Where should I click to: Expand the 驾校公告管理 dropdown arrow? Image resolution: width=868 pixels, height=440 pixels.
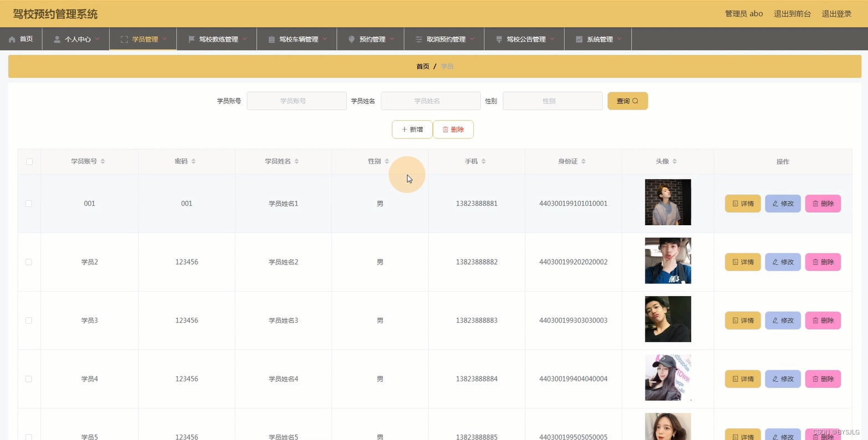click(552, 39)
